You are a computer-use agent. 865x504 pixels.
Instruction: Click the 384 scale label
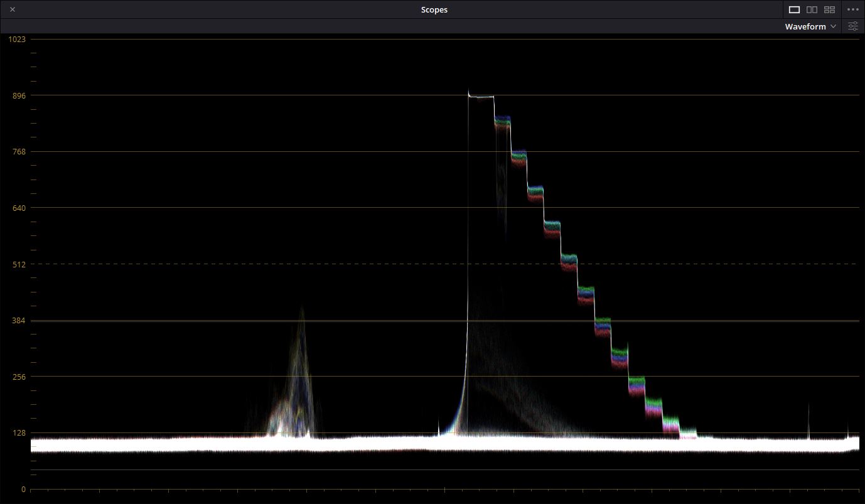coord(19,320)
